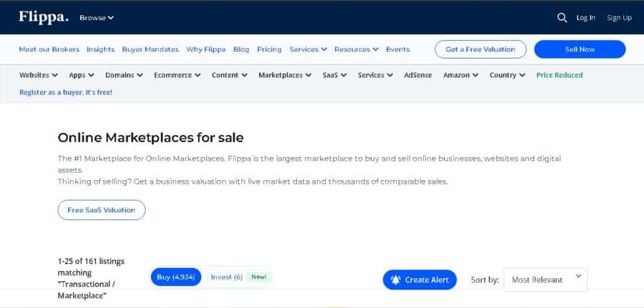Screen dimensions: 644x308
Task: Expand the SaaS category menu
Action: pyautogui.click(x=335, y=75)
